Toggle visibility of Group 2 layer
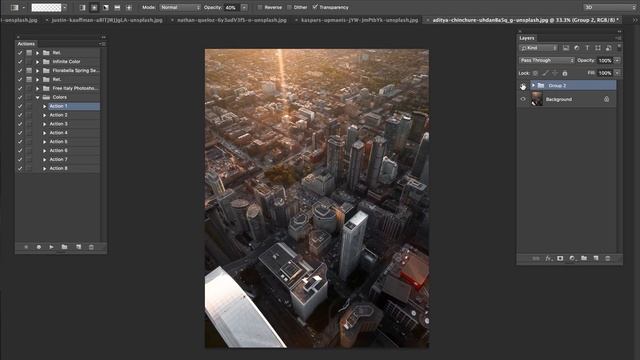Viewport: 640px width, 360px height. 523,85
